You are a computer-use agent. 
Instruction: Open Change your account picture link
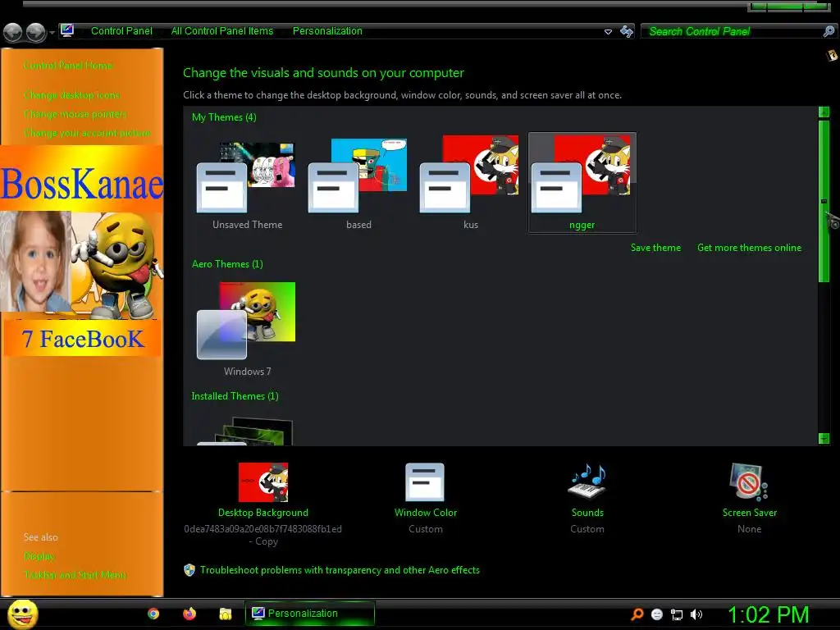click(87, 133)
